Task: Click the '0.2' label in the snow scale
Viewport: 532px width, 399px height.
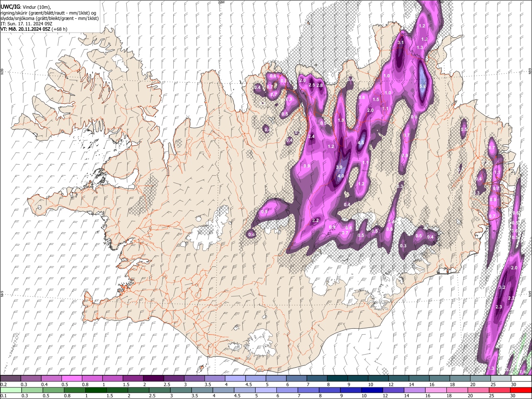Action: click(x=3, y=384)
